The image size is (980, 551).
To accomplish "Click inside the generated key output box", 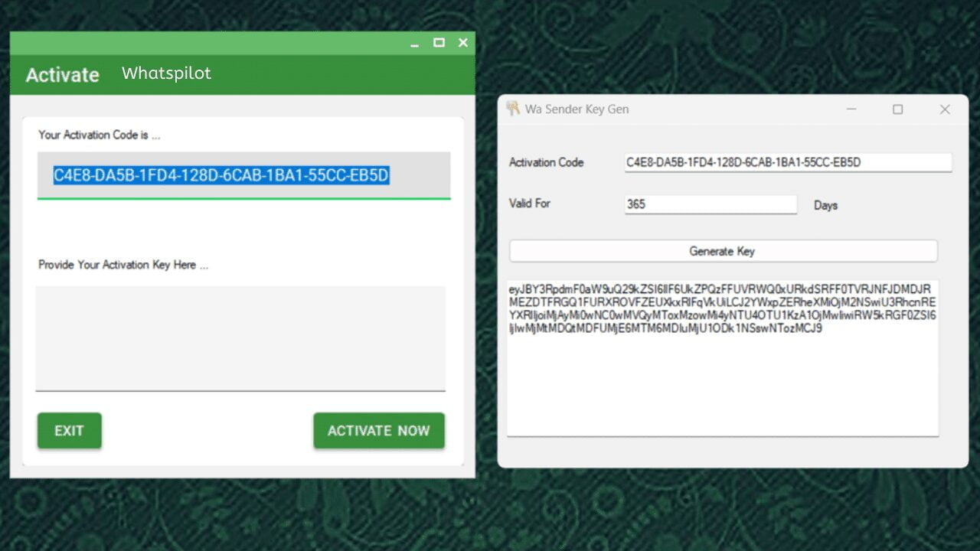I will [x=722, y=383].
